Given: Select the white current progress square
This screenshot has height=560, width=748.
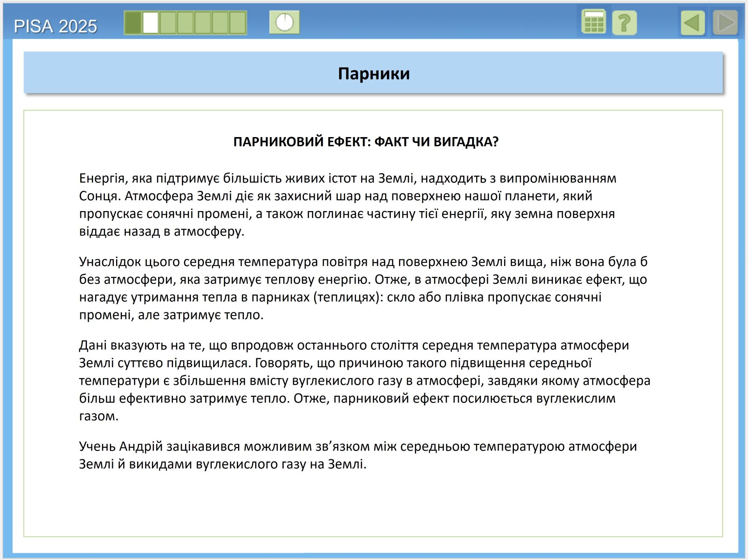Looking at the screenshot, I should click(150, 23).
